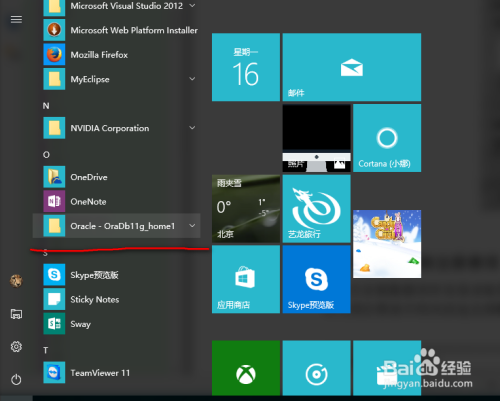Select the Sticky Notes text label
The height and width of the screenshot is (401, 500).
(95, 300)
